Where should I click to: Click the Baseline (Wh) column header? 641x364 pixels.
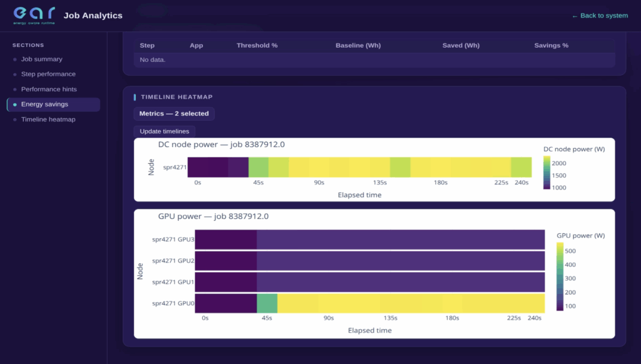pyautogui.click(x=358, y=46)
